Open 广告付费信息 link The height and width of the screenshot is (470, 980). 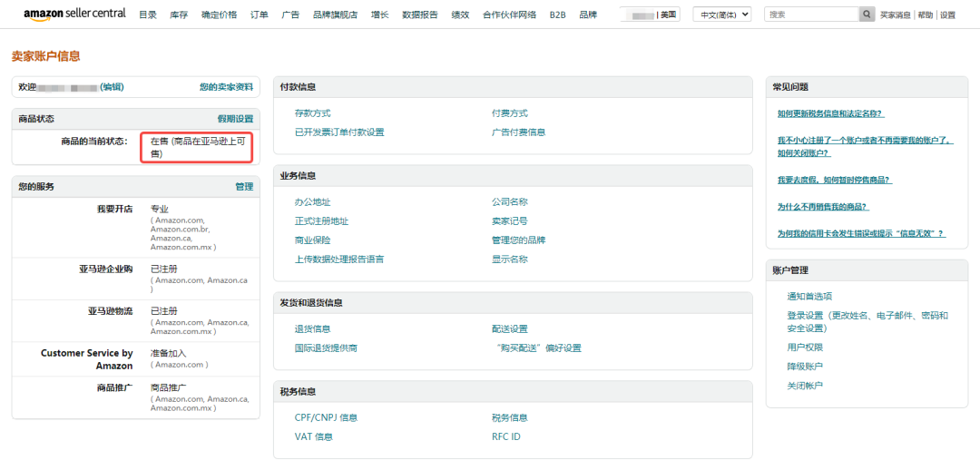519,132
